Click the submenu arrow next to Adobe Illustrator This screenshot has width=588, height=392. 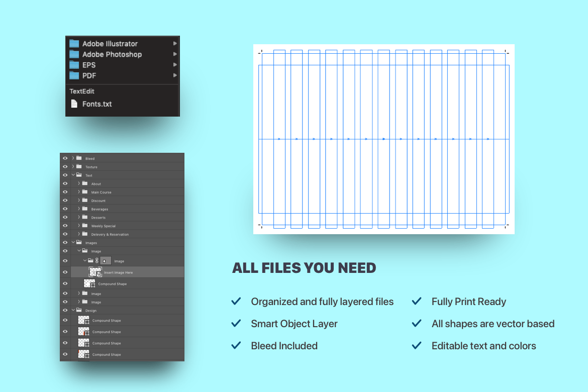click(175, 44)
